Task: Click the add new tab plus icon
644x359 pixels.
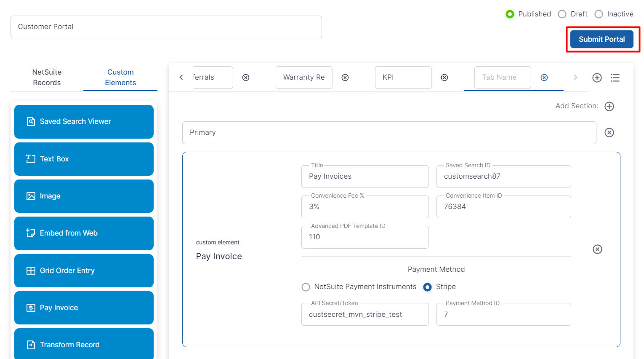Action: coord(596,78)
